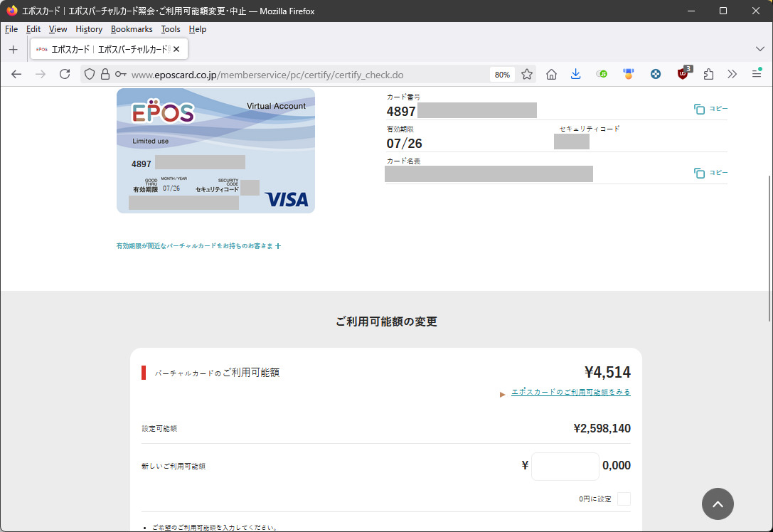
Task: Open the list all tabs dropdown arrow
Action: [x=759, y=48]
